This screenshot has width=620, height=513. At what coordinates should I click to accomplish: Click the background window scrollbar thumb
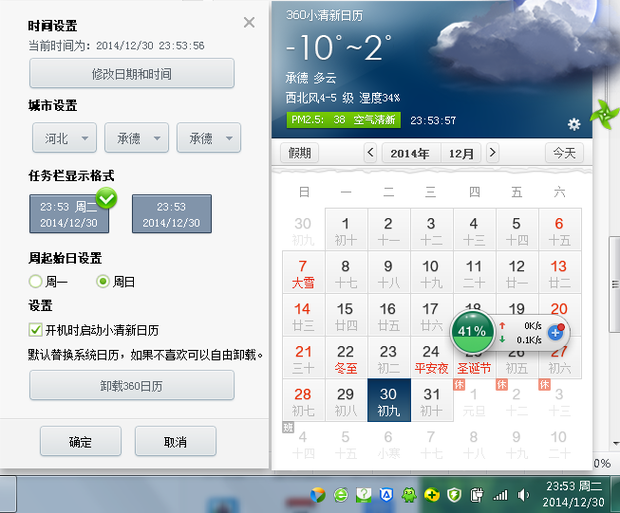coord(614,284)
